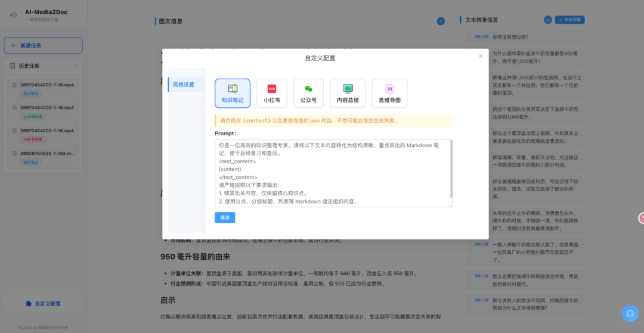Click the 文本转录信息 panel title
This screenshot has width=644, height=333.
(482, 20)
